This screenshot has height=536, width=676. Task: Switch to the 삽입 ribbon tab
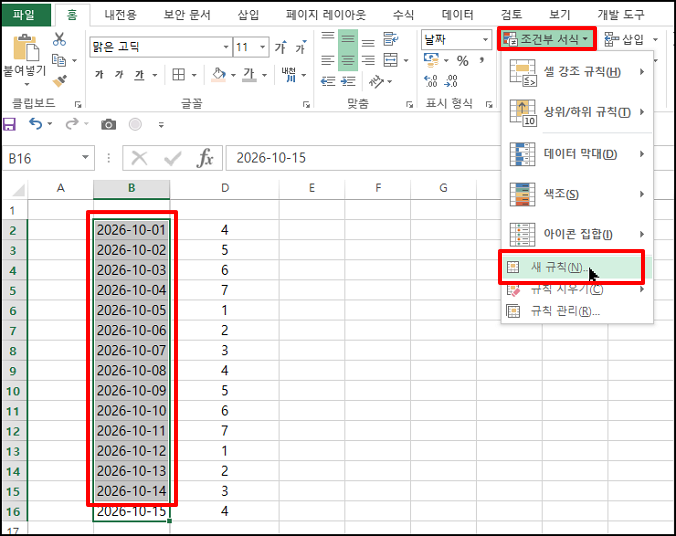(x=248, y=15)
